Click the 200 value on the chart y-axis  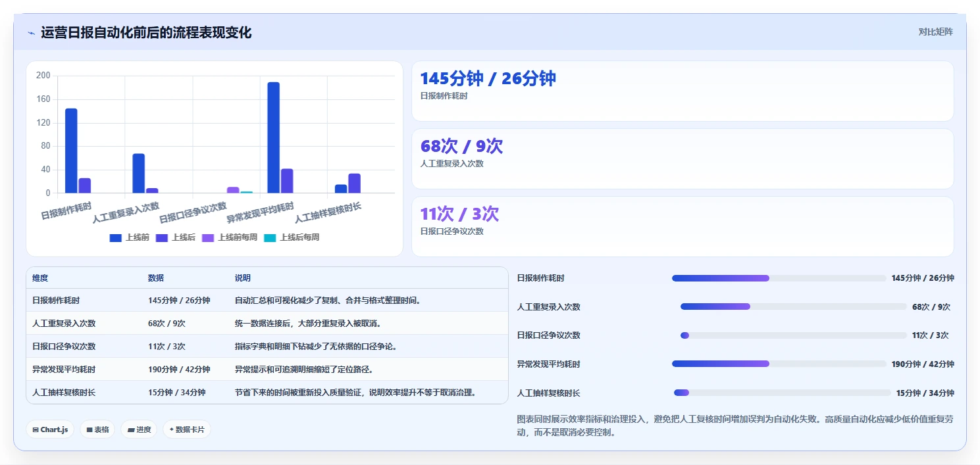click(43, 76)
